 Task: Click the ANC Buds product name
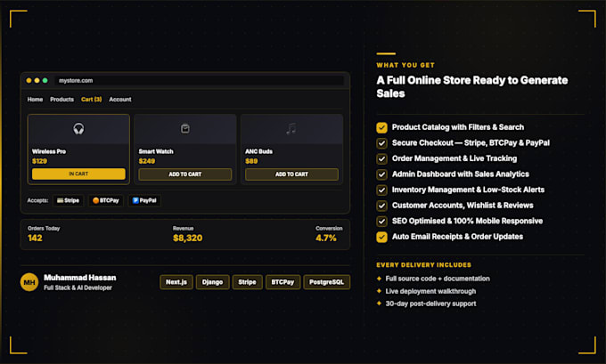coord(258,151)
